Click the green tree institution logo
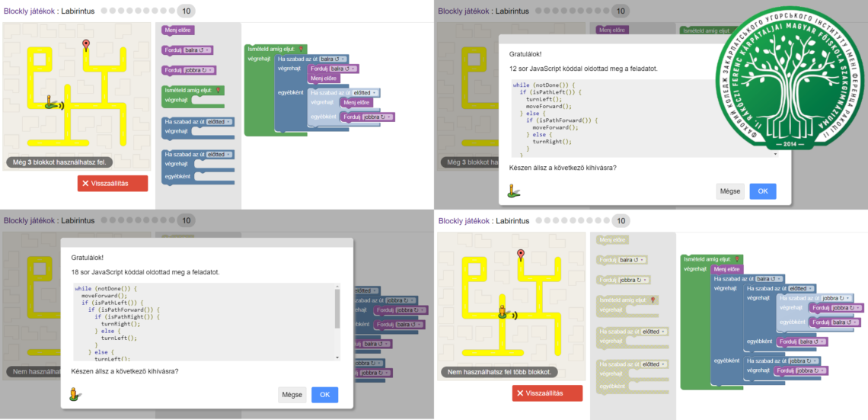 pos(793,85)
